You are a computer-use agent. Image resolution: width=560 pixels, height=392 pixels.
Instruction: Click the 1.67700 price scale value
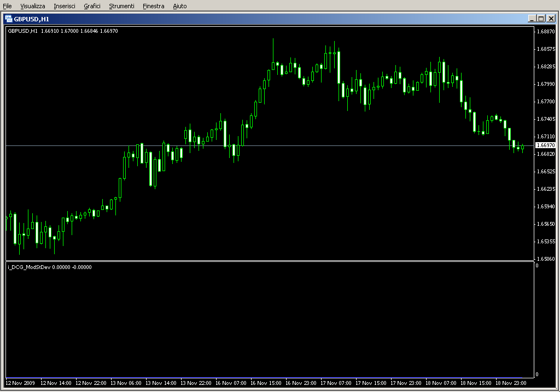(546, 101)
